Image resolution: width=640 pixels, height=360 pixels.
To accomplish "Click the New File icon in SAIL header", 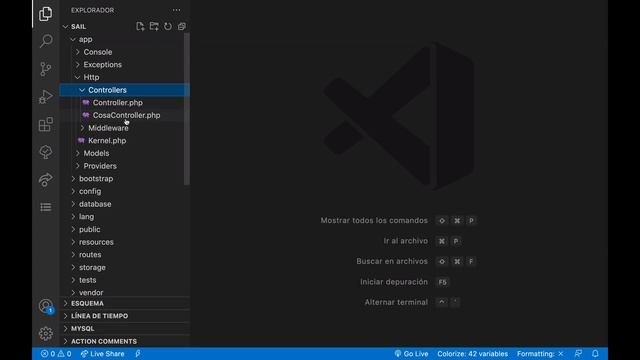I will (x=140, y=27).
